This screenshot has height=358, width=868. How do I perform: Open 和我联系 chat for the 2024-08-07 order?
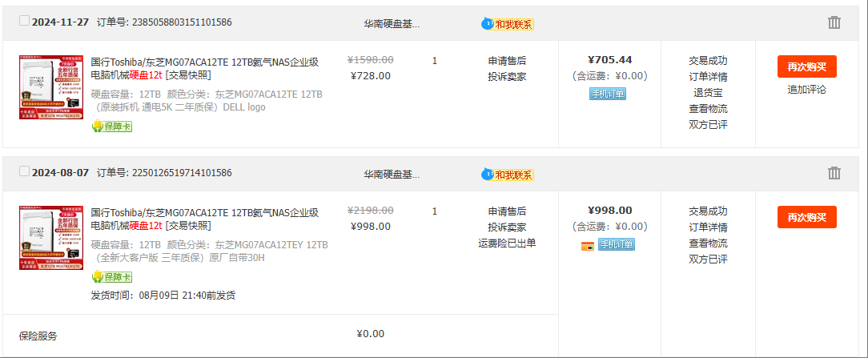508,175
